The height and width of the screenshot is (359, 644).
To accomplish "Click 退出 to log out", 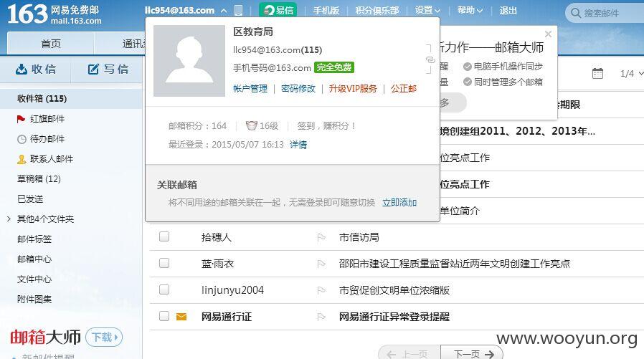I will coord(508,11).
